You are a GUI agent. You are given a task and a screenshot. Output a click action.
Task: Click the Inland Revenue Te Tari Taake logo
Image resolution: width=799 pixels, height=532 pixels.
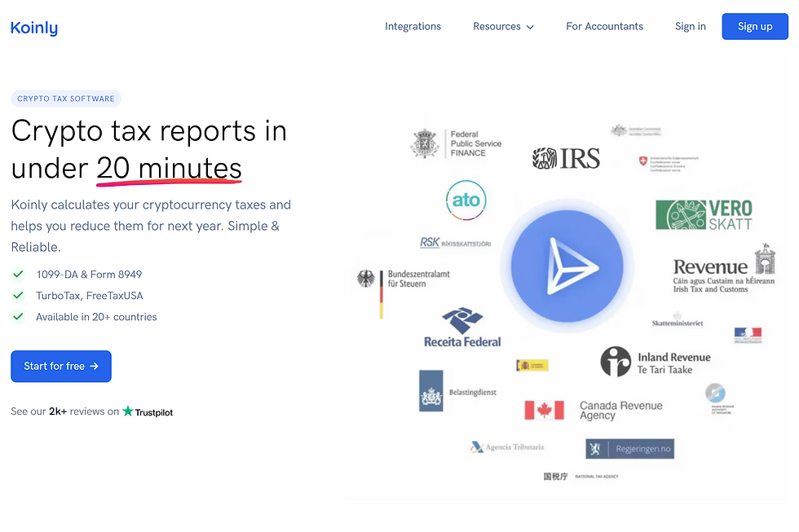point(656,362)
